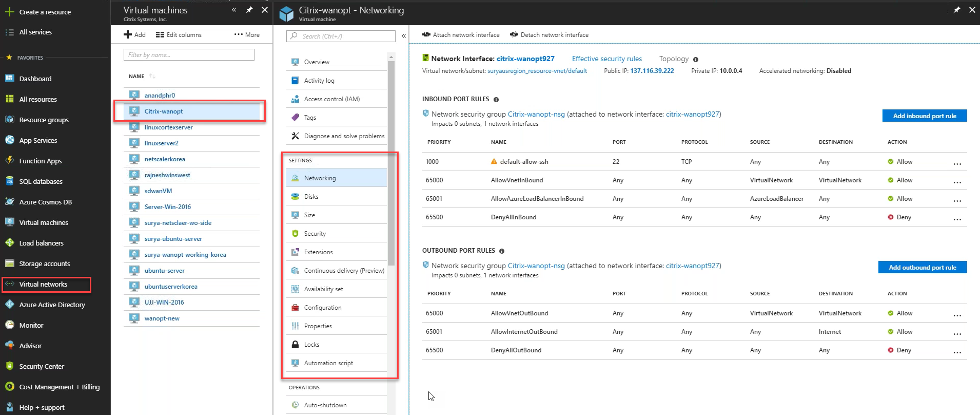This screenshot has width=980, height=415.
Task: Open the public IP 137.116.39.222 link
Action: coord(652,71)
